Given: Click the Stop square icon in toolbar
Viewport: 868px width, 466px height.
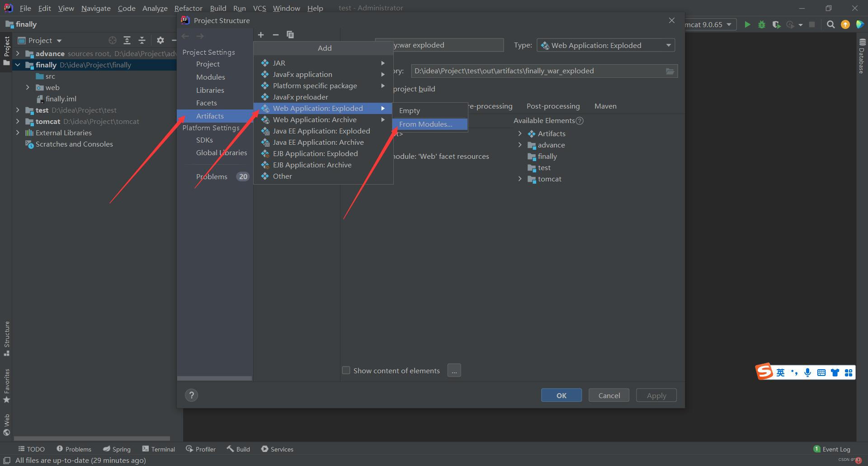Looking at the screenshot, I should coord(812,24).
